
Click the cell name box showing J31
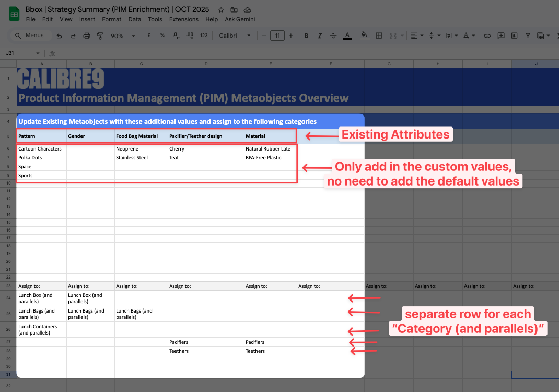tap(21, 53)
